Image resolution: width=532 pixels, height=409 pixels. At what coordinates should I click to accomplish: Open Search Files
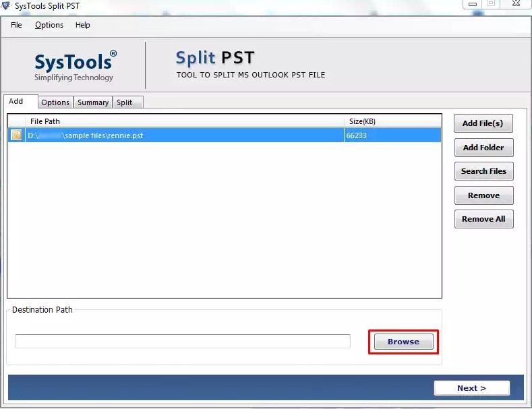(x=483, y=171)
